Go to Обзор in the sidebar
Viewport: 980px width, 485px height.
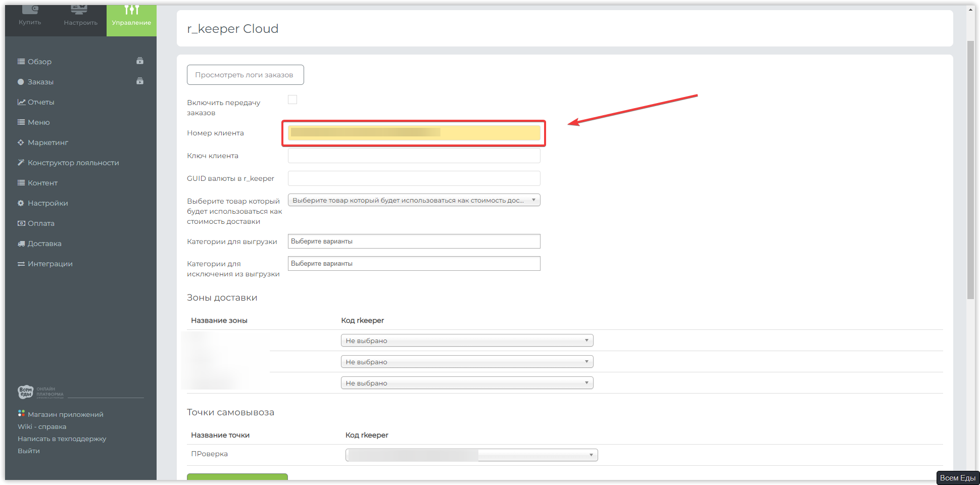coord(39,62)
